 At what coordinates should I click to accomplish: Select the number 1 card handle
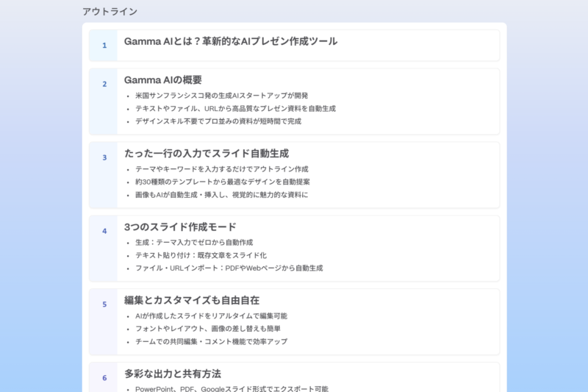pyautogui.click(x=104, y=46)
